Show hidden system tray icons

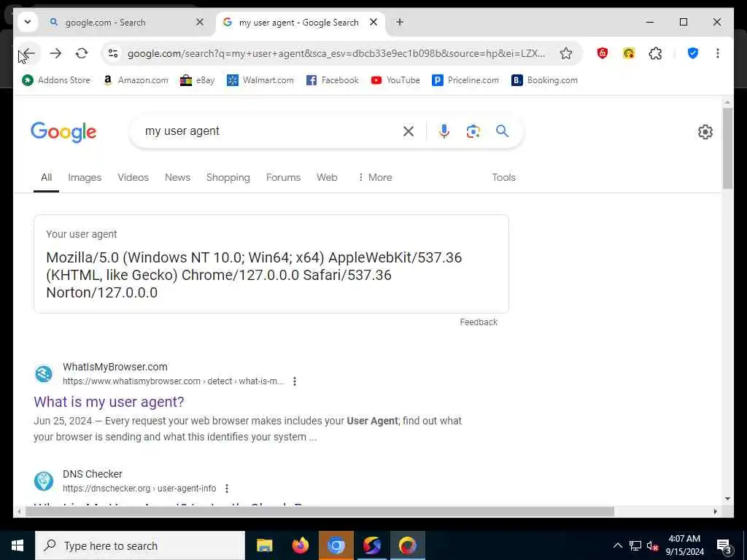click(617, 545)
